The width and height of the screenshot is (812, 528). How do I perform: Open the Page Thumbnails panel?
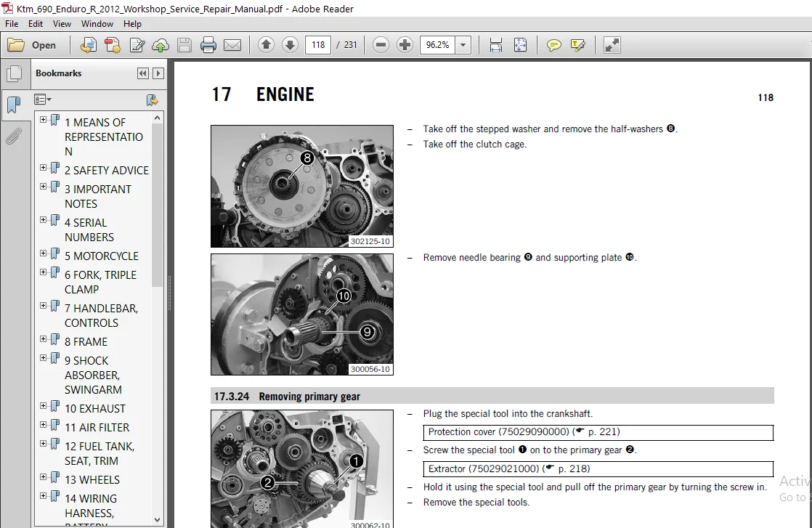[14, 73]
